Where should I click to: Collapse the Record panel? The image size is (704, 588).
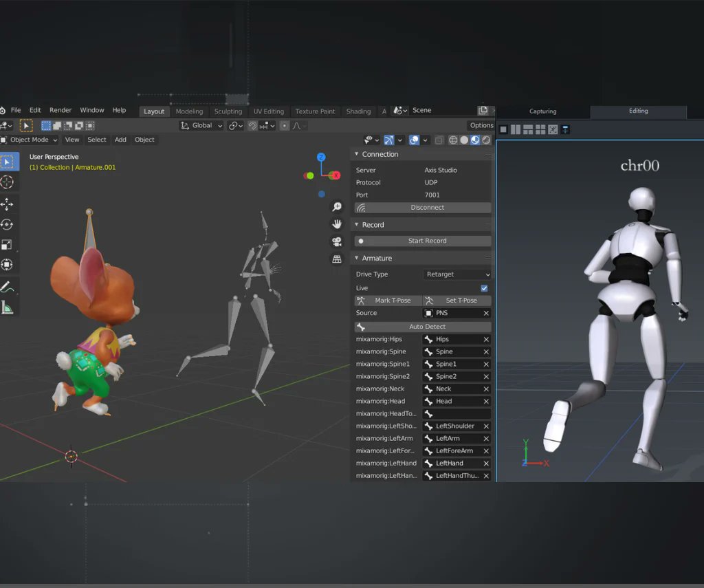357,225
